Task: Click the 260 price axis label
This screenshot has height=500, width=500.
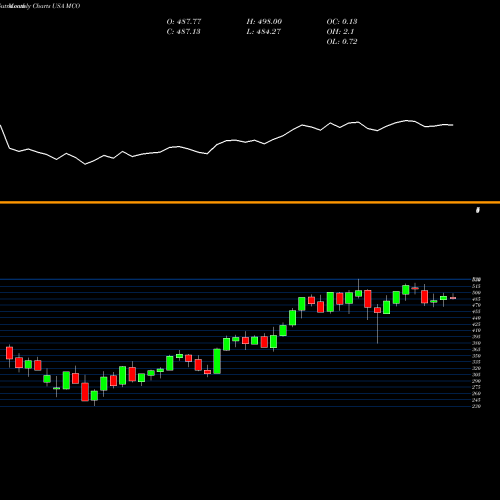Action: pos(476,393)
